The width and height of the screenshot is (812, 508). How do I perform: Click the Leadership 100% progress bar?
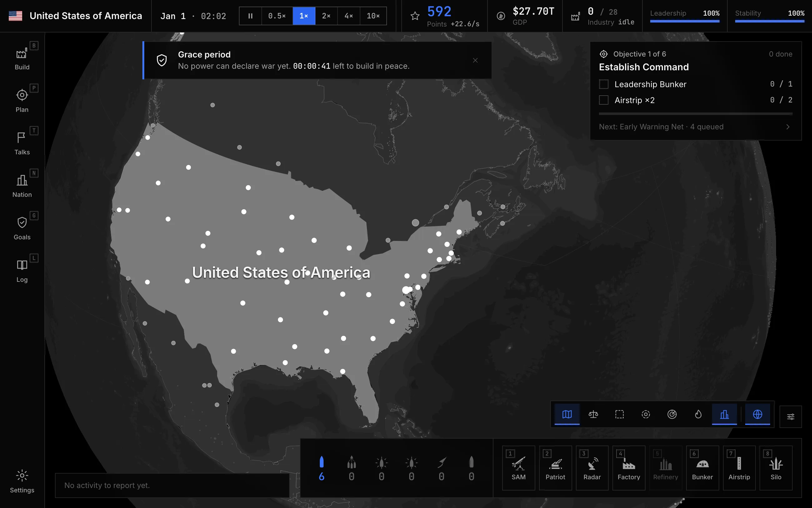tap(685, 21)
